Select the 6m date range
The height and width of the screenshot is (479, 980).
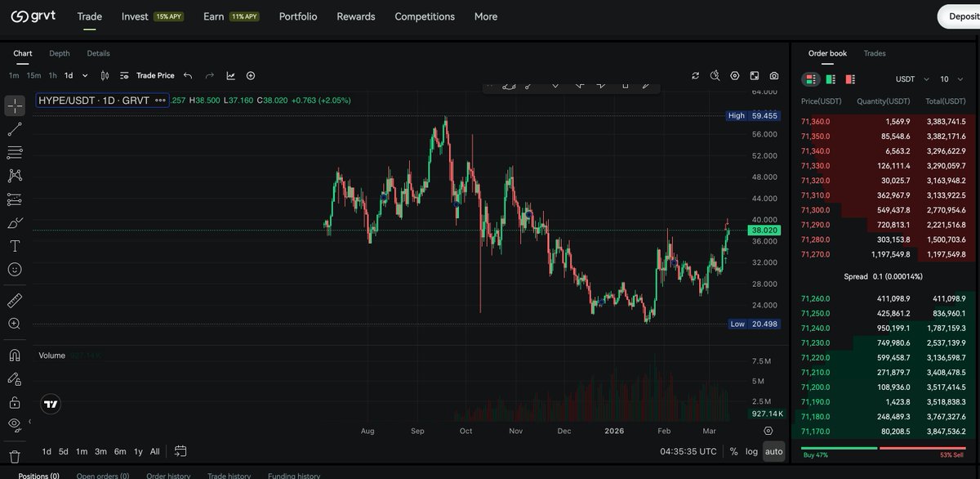(120, 451)
